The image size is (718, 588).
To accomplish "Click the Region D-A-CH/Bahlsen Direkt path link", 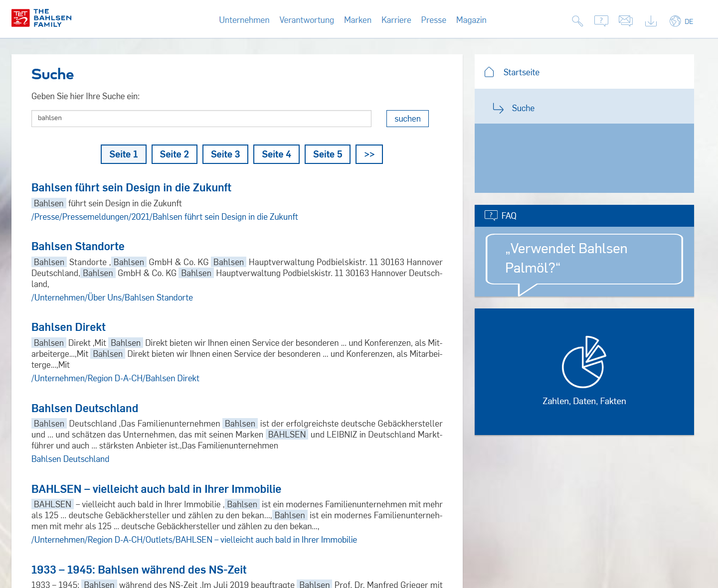I will click(x=115, y=378).
